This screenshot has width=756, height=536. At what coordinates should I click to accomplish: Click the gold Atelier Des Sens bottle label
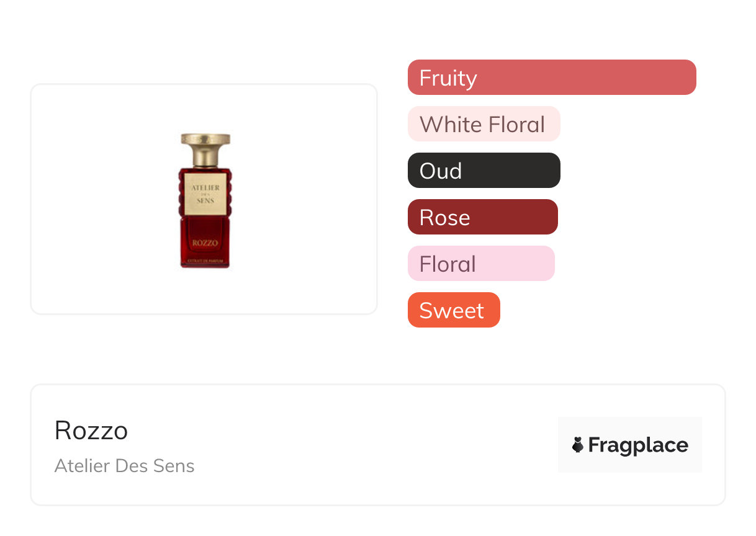coord(205,192)
